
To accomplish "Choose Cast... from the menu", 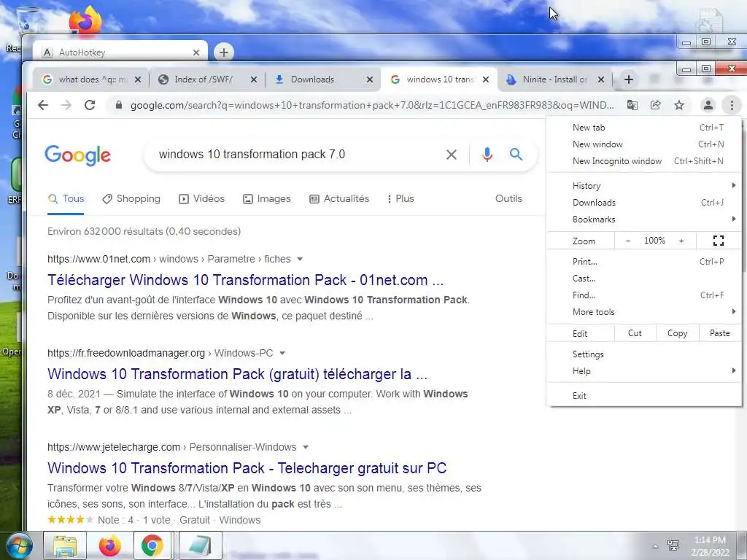I will [x=643, y=278].
